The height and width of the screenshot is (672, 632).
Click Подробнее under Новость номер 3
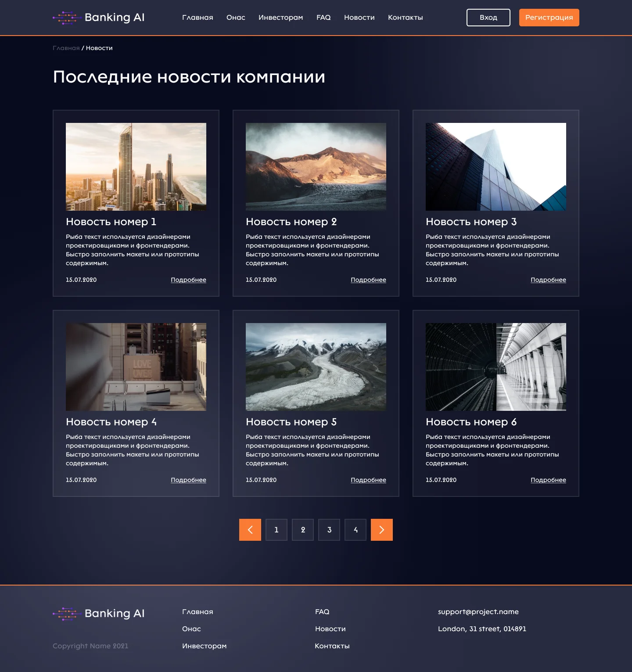tap(548, 280)
